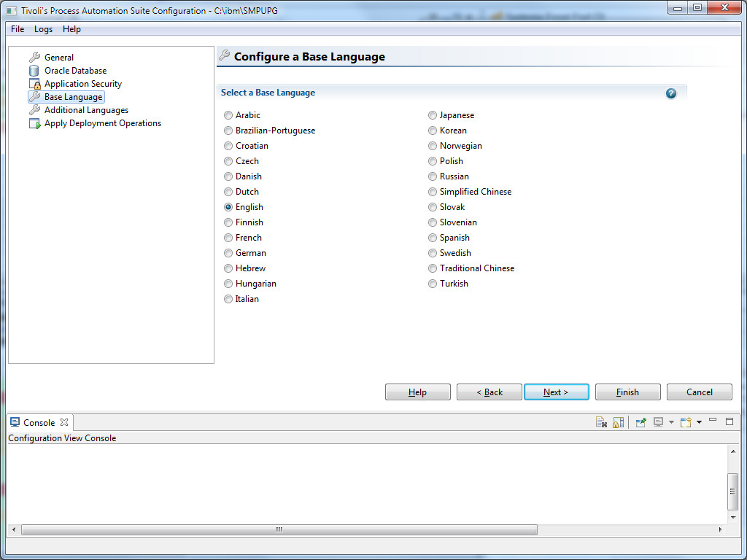This screenshot has height=560, width=747.
Task: Click the wrench icon beside General
Action: [34, 57]
